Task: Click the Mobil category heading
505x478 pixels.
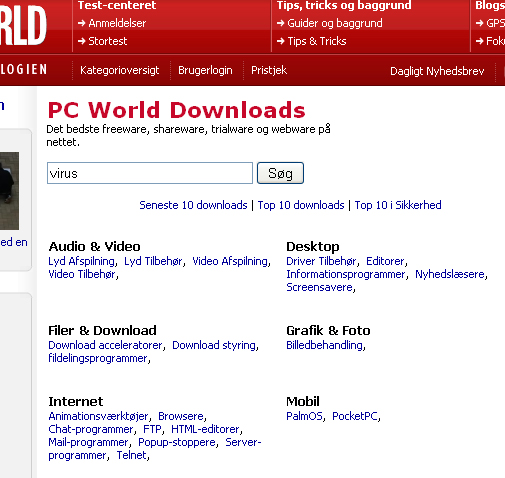Action: click(x=303, y=401)
